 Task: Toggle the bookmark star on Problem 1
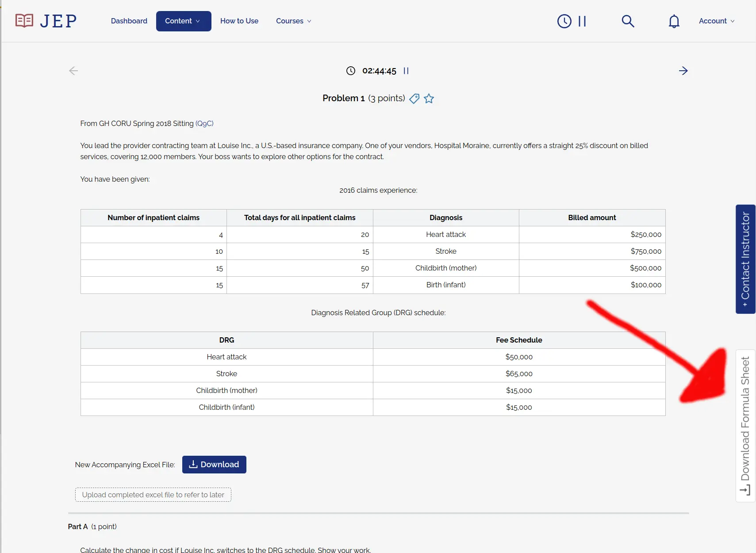coord(429,99)
